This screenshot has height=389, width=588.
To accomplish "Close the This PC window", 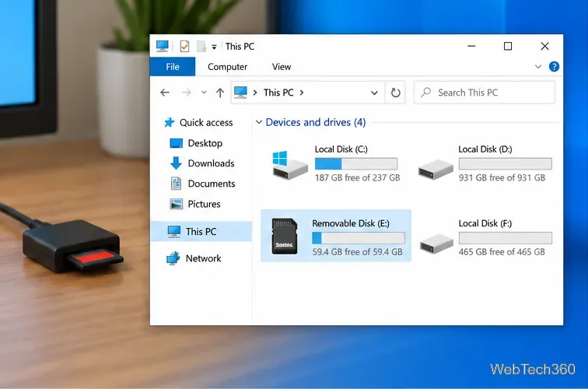I will 544,46.
